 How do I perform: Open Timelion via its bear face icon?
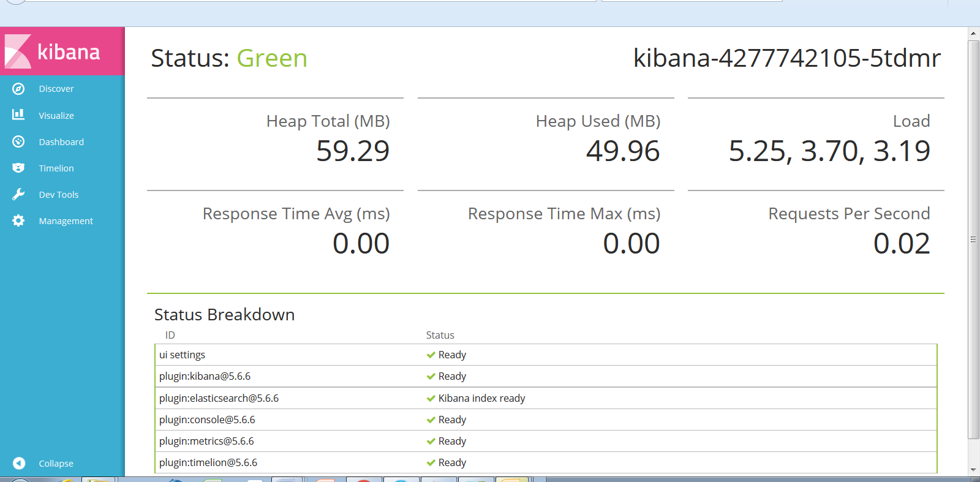[18, 168]
